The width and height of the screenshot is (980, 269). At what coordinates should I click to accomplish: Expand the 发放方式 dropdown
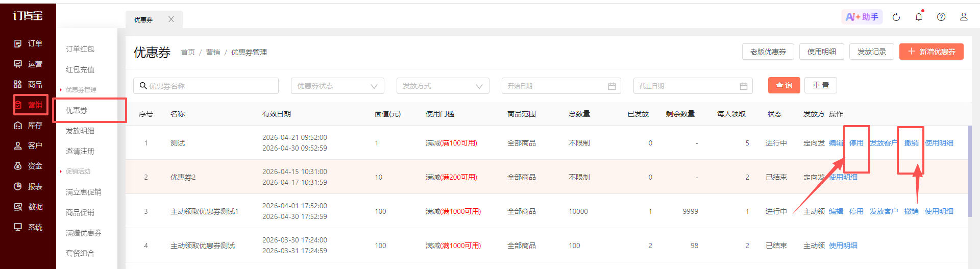click(x=443, y=86)
